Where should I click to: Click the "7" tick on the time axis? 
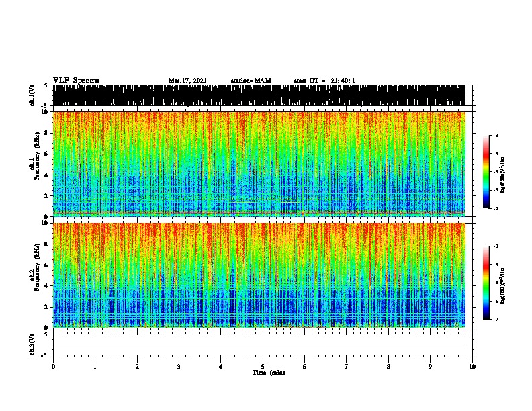pos(347,367)
